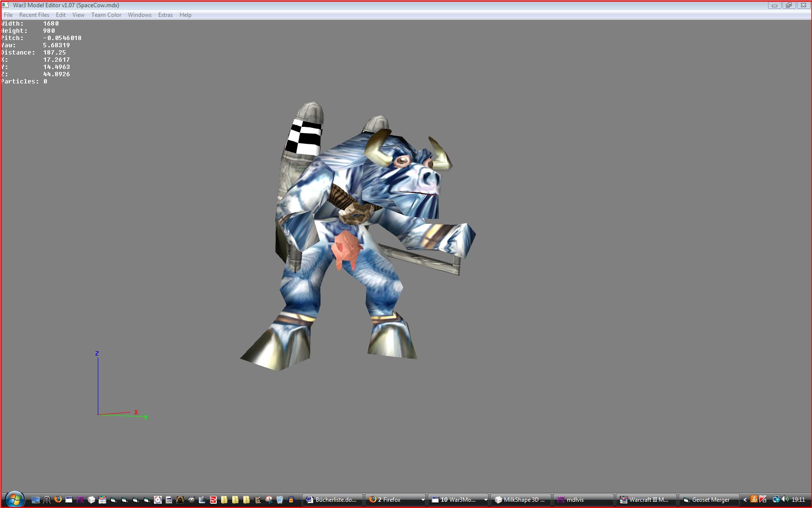
Task: Expand the Firefox taskbar group arrow
Action: 423,500
